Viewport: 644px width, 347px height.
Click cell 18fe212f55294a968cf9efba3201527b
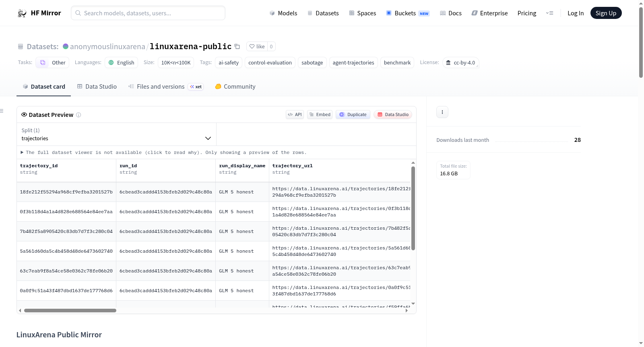coord(66,192)
